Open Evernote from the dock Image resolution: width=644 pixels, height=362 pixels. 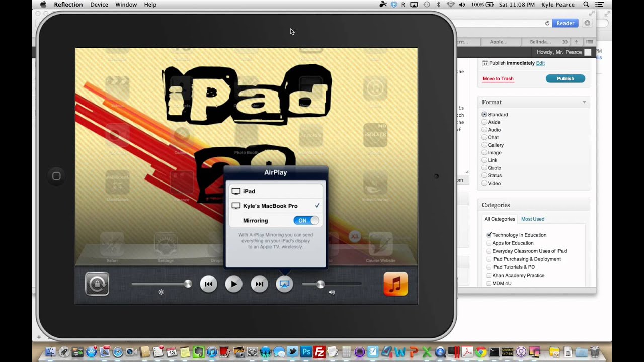199,352
